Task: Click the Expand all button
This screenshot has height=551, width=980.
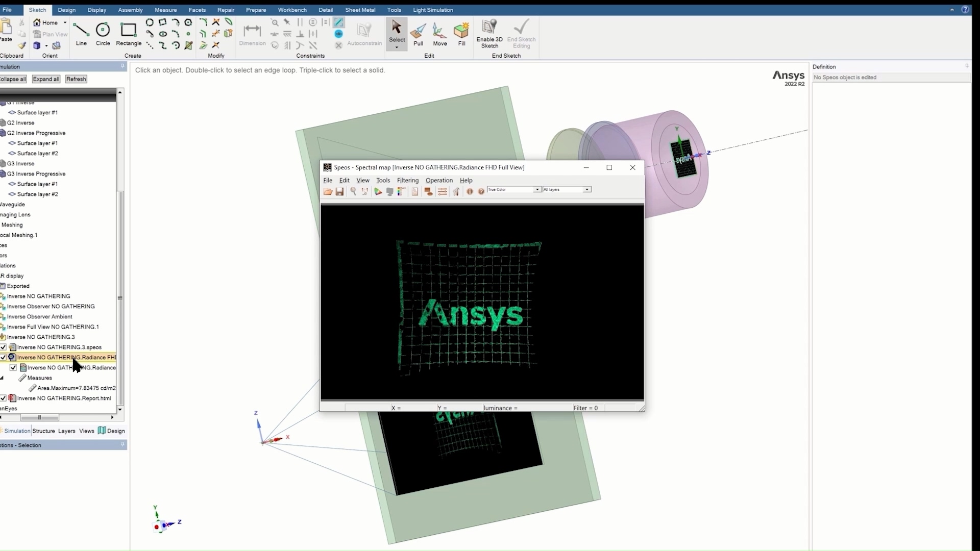Action: click(x=45, y=79)
